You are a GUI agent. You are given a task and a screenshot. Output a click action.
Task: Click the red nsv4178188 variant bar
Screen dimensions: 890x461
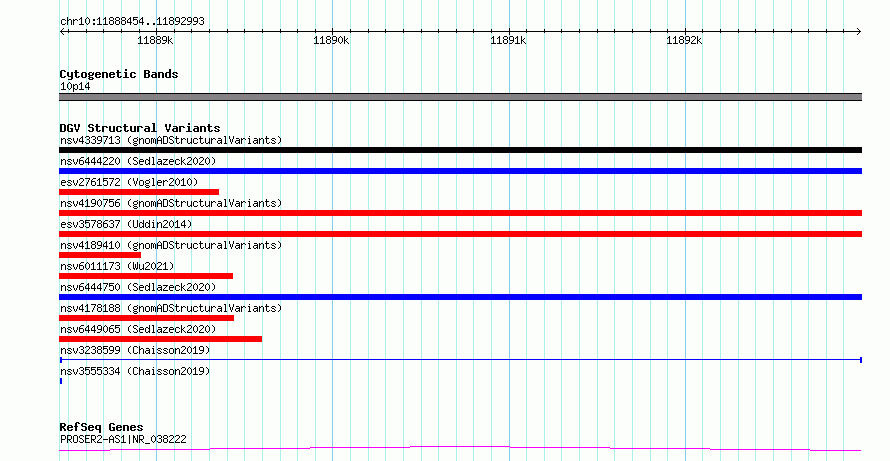pos(146,318)
